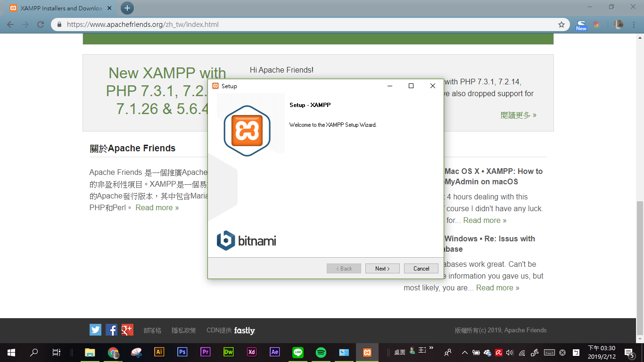This screenshot has width=644, height=362.
Task: Click Read more in About Apache Friends
Action: (157, 207)
